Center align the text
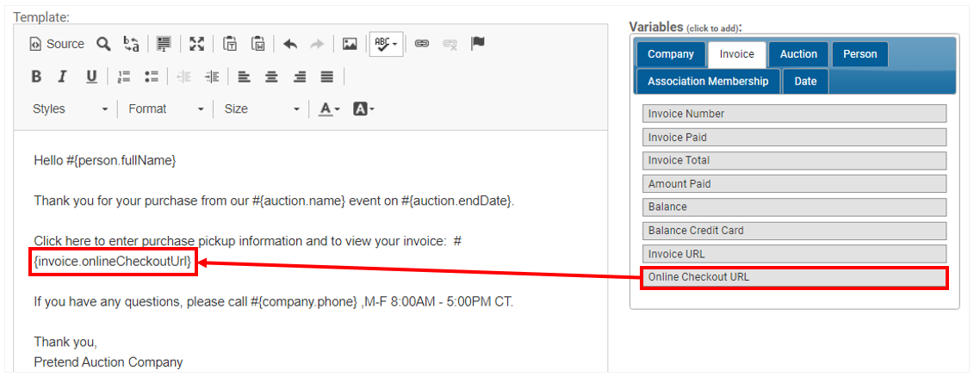Viewport: 980px width, 383px height. coord(271,77)
